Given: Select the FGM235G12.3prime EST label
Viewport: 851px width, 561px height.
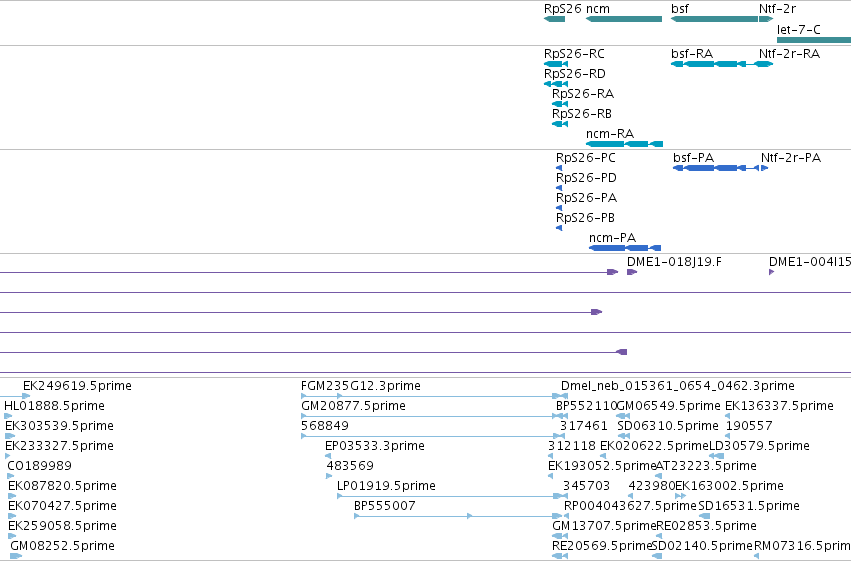Looking at the screenshot, I should [361, 386].
